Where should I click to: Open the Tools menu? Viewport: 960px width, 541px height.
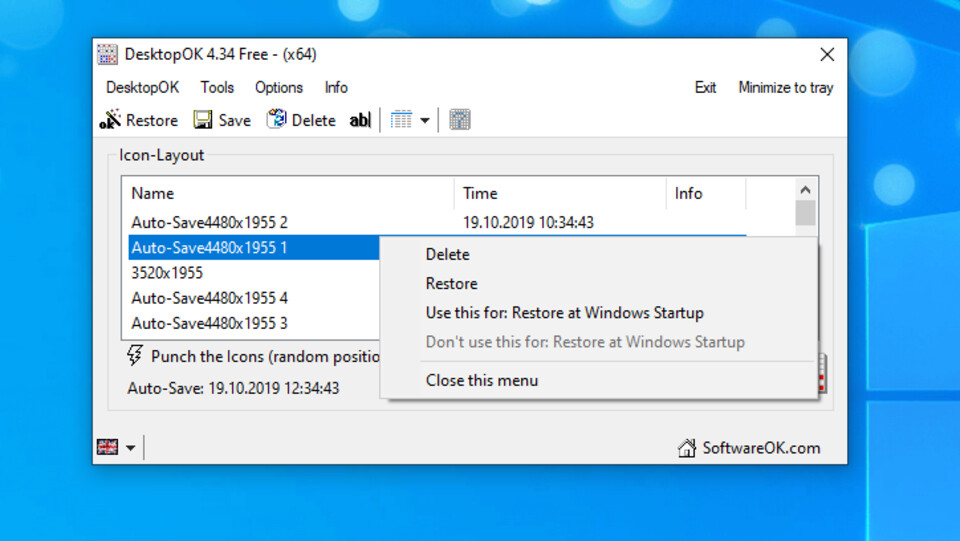click(x=217, y=88)
